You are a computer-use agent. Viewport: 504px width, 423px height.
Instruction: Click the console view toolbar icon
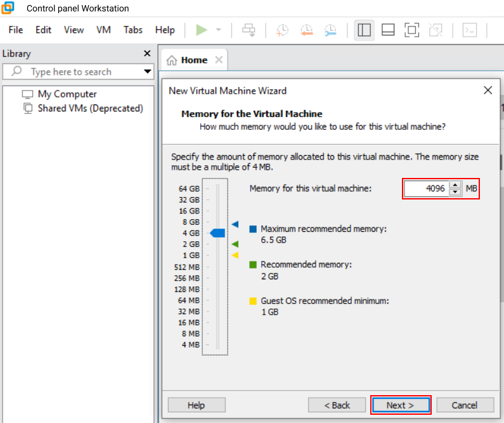click(470, 30)
